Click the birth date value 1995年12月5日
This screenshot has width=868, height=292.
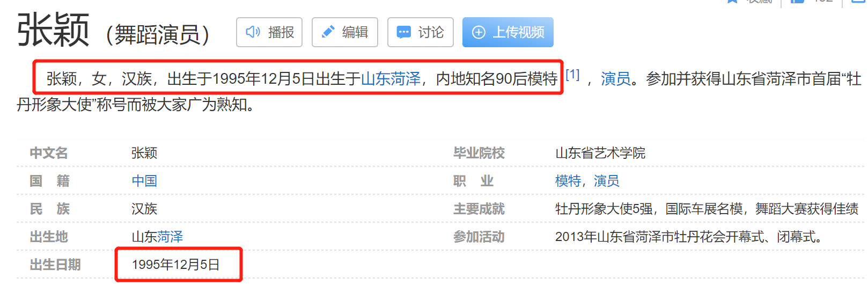click(175, 265)
